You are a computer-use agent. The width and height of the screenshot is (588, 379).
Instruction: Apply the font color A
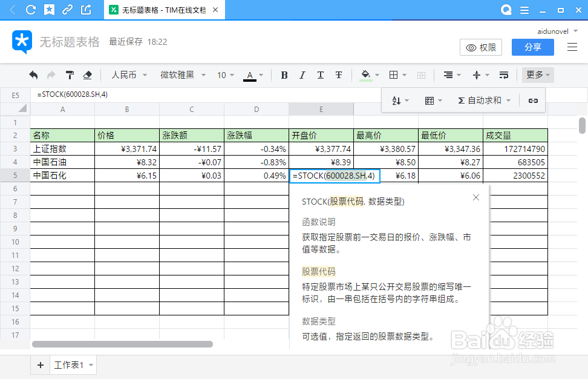(250, 76)
